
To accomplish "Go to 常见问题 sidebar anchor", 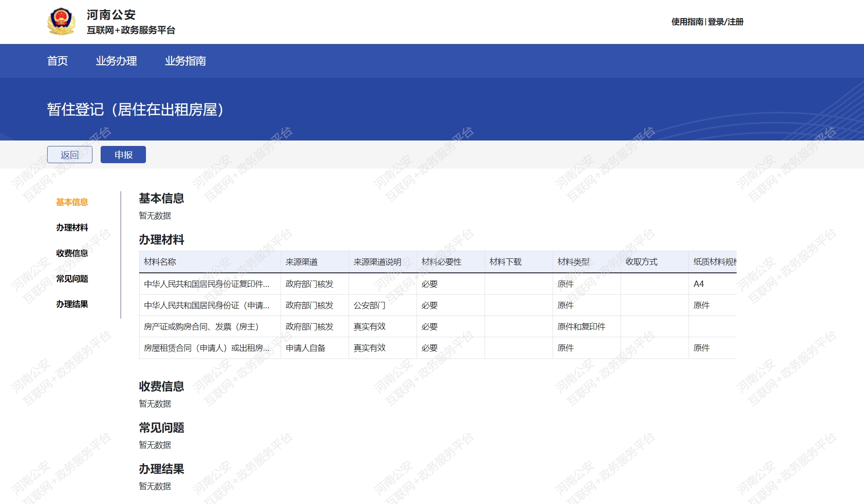I will pos(72,279).
